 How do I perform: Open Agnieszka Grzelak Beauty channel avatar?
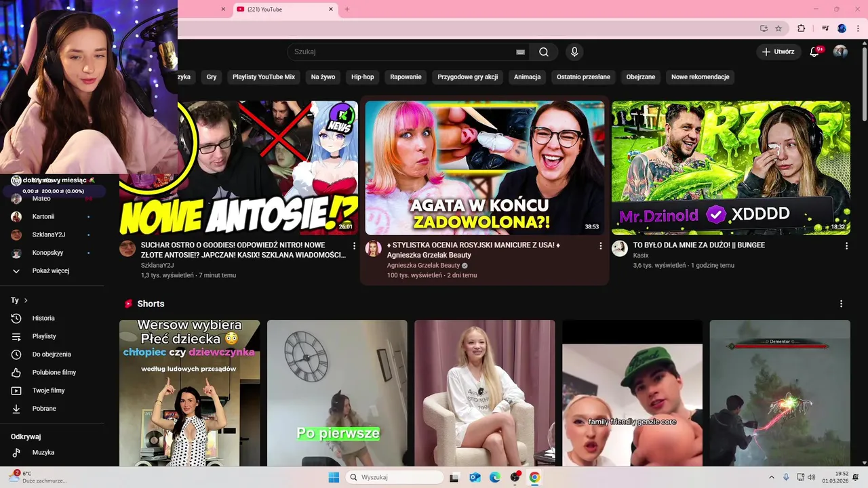click(373, 248)
